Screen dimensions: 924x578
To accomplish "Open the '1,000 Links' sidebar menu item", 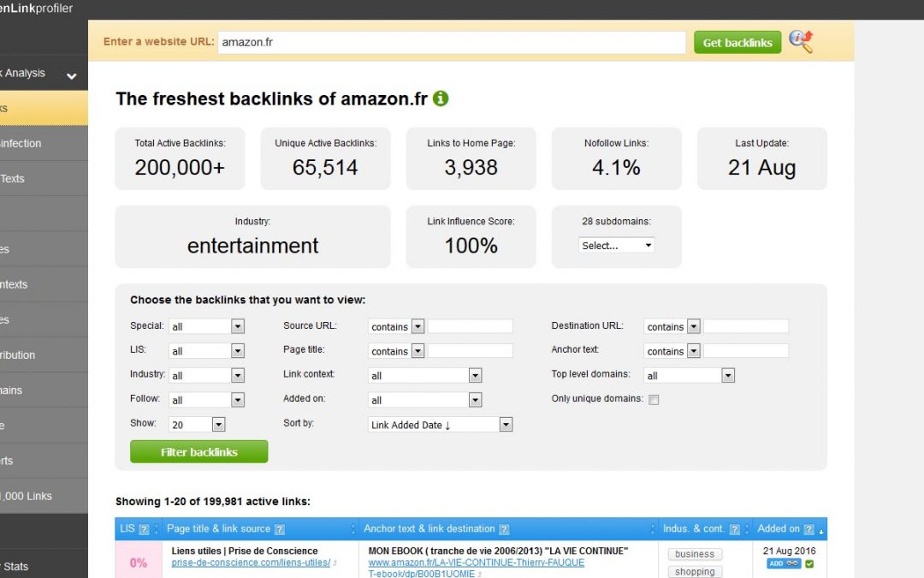I will click(44, 496).
